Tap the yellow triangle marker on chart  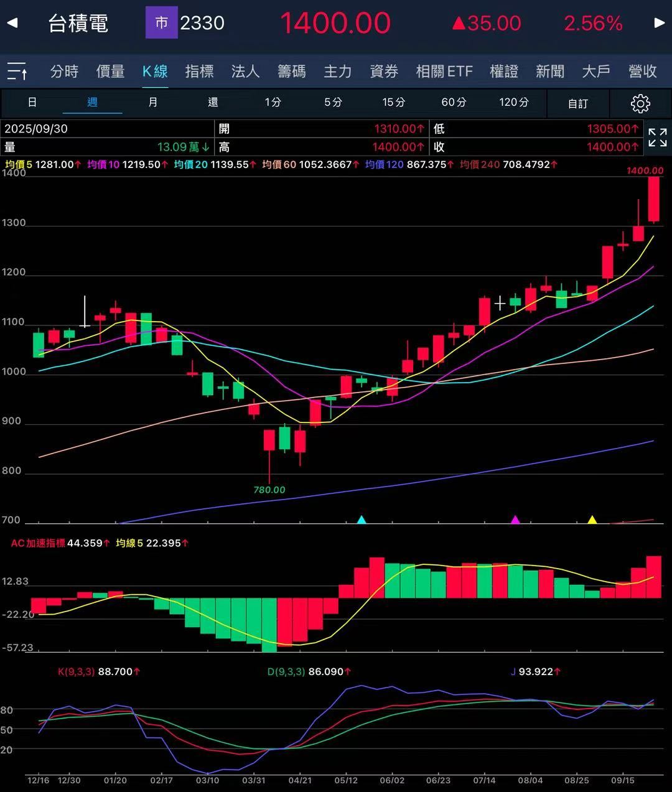pyautogui.click(x=592, y=519)
